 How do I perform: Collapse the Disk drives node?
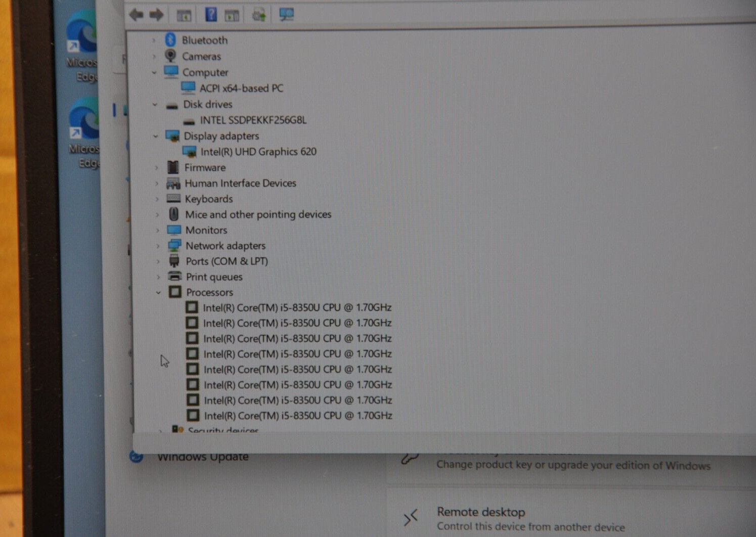(155, 105)
